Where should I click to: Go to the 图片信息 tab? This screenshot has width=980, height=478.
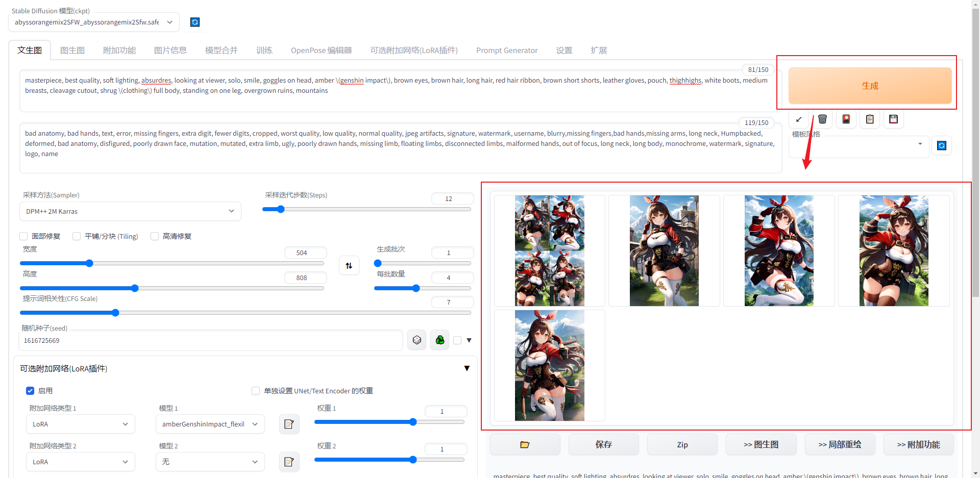tap(170, 51)
